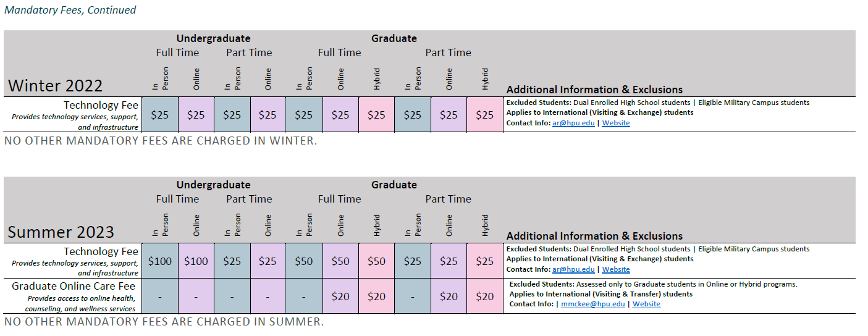
Task: Click Summer undergraduate full-time in-person $100 cell
Action: click(160, 261)
